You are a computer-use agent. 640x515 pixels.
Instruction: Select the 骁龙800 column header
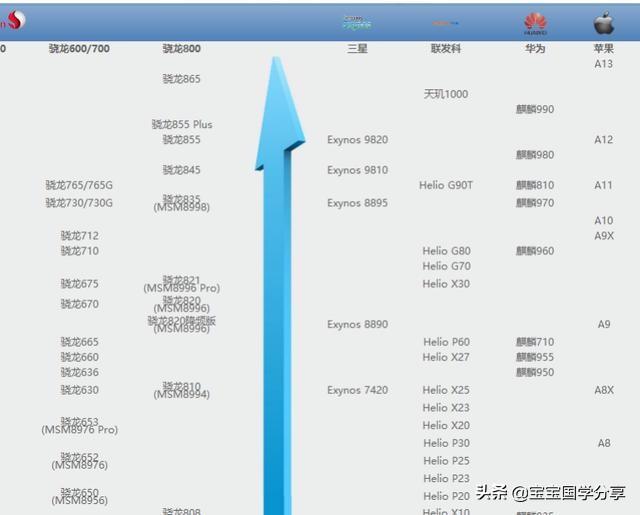(x=182, y=49)
